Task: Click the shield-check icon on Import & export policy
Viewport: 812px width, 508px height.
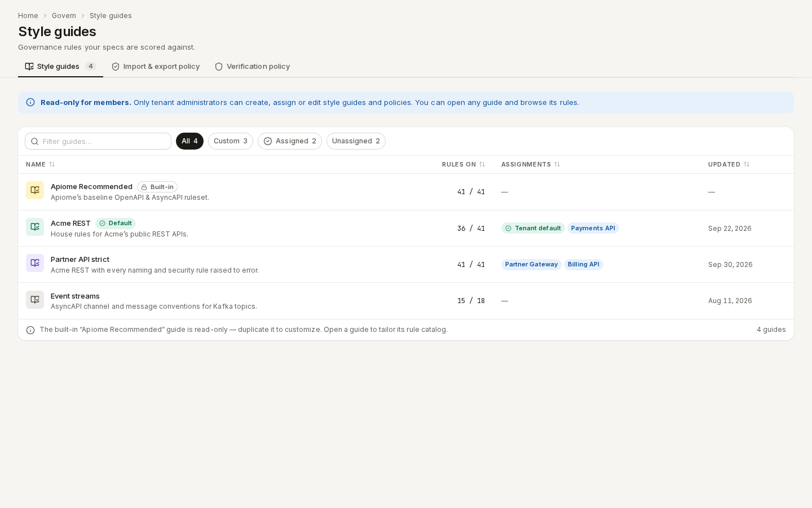Action: pyautogui.click(x=116, y=67)
